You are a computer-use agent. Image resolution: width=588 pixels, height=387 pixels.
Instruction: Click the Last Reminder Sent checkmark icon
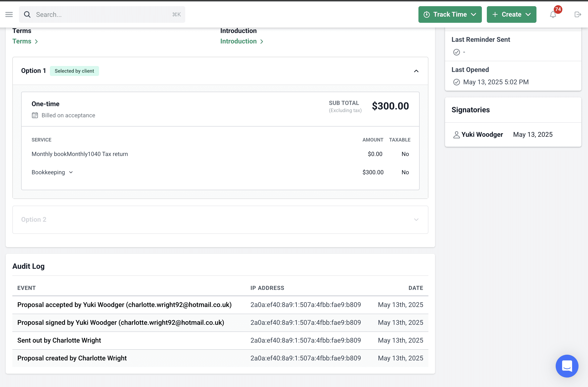456,52
